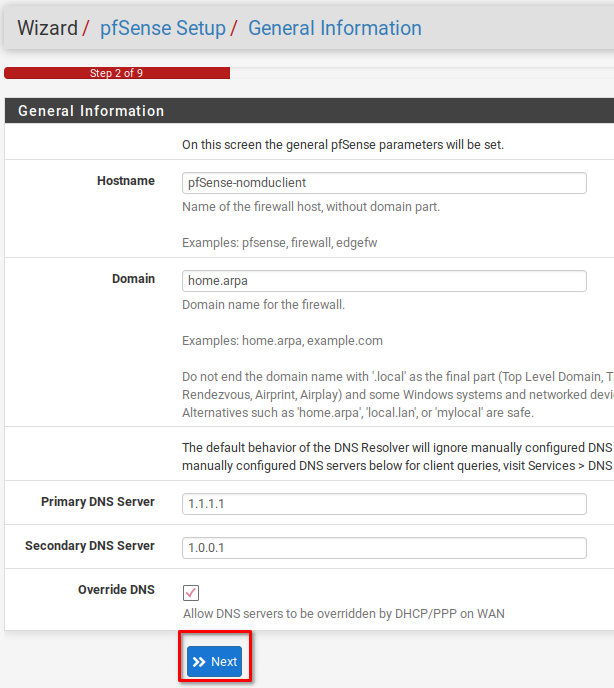Click the Next button label

(x=224, y=662)
